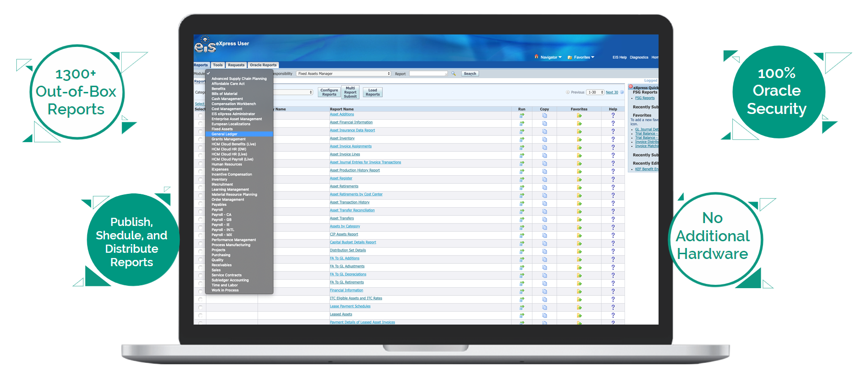Copy the Capital Budget Details Report
This screenshot has width=868, height=371.
coord(544,243)
